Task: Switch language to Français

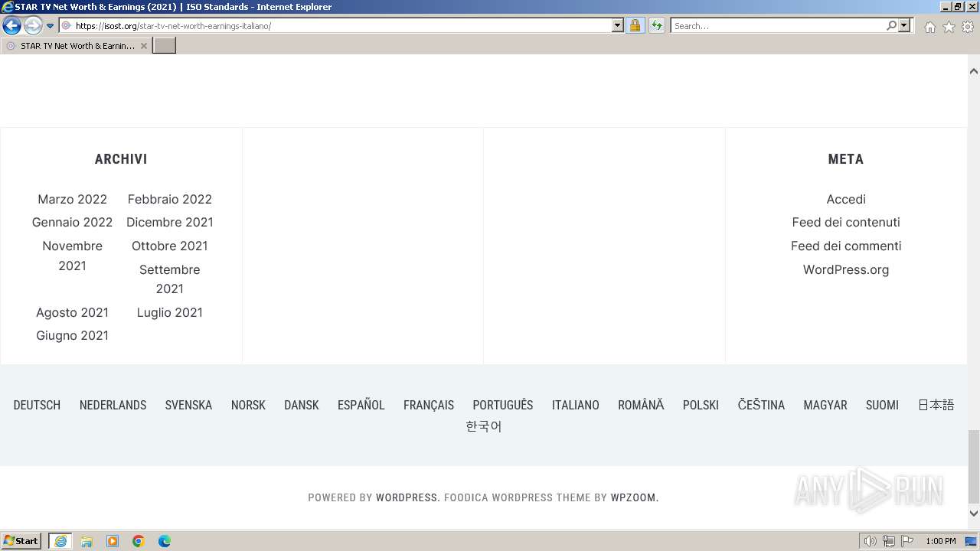Action: (x=429, y=405)
